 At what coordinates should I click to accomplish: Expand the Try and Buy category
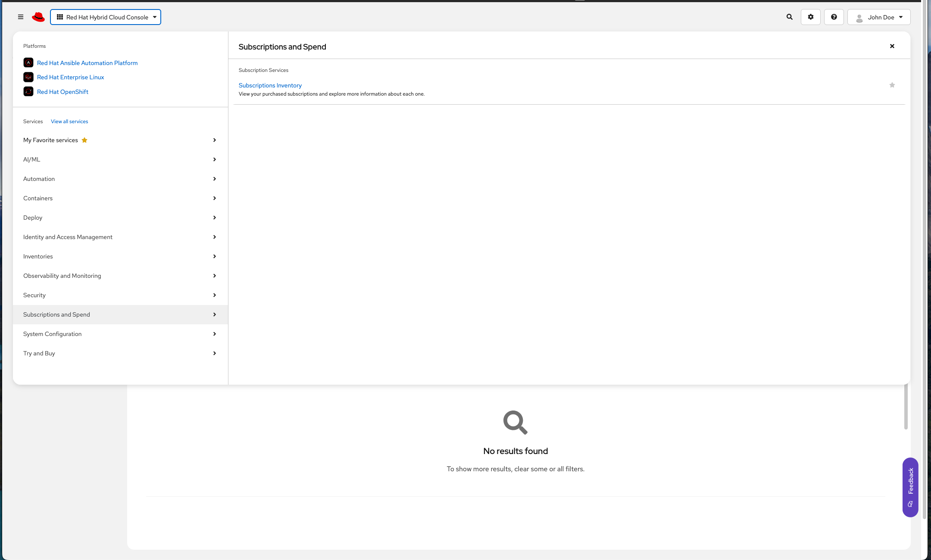coord(120,353)
